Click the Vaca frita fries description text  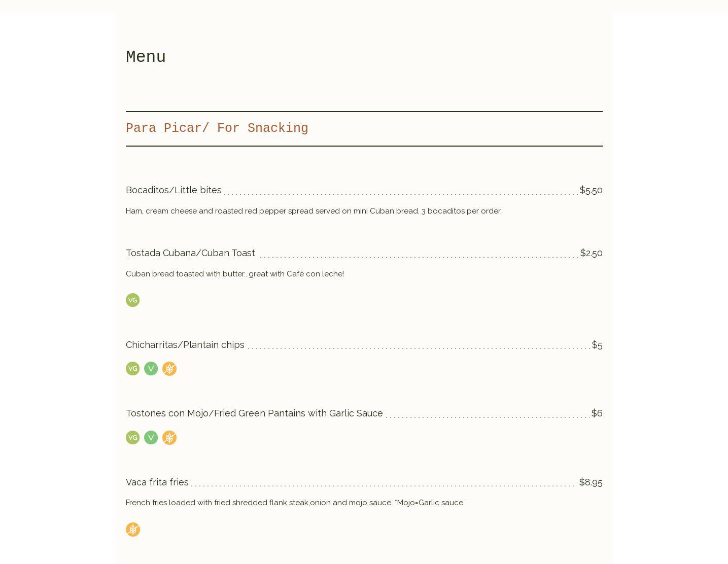point(294,503)
